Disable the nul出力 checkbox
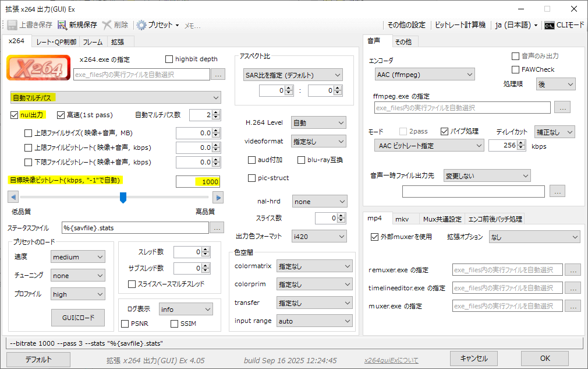 pos(15,115)
